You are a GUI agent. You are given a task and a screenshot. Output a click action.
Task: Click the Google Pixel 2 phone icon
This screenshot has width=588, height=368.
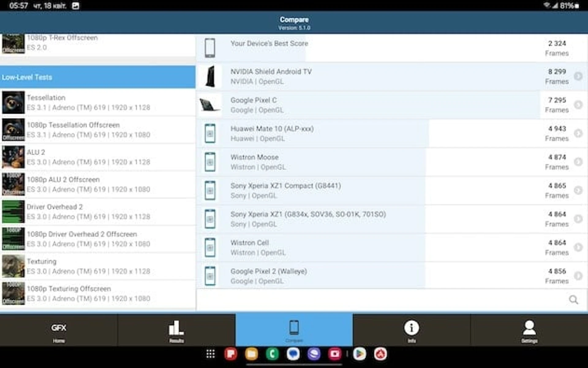point(210,276)
